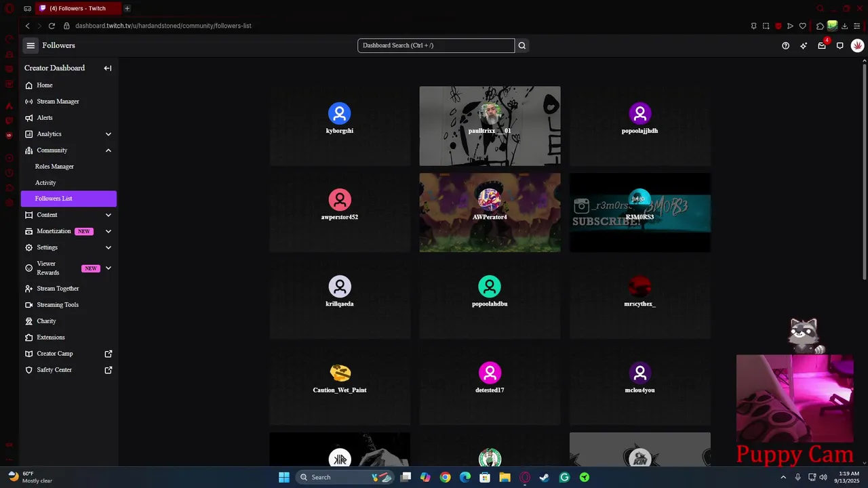Open awperator452 follower card
Image resolution: width=868 pixels, height=488 pixels.
(x=340, y=212)
